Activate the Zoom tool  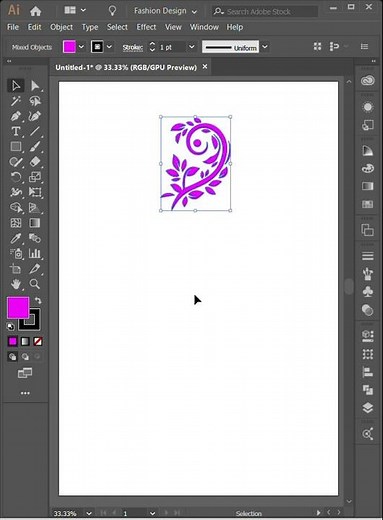35,284
